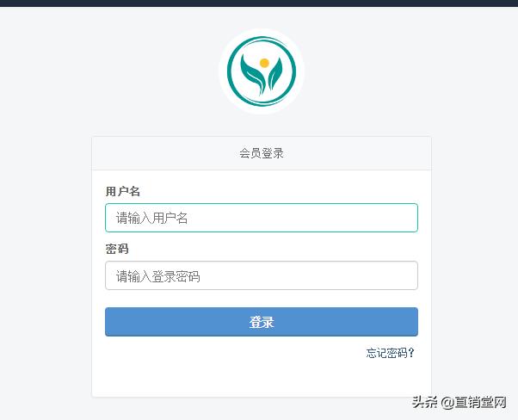Select the password text box
The height and width of the screenshot is (420, 518).
(x=262, y=275)
